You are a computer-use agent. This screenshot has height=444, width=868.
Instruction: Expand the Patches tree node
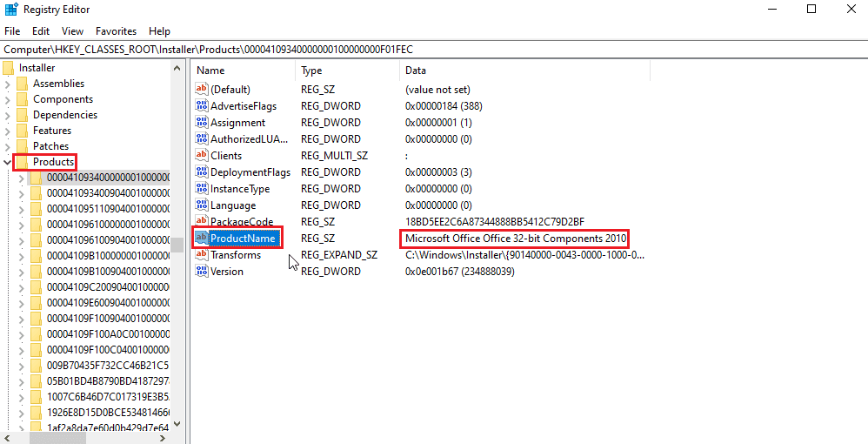tap(7, 146)
